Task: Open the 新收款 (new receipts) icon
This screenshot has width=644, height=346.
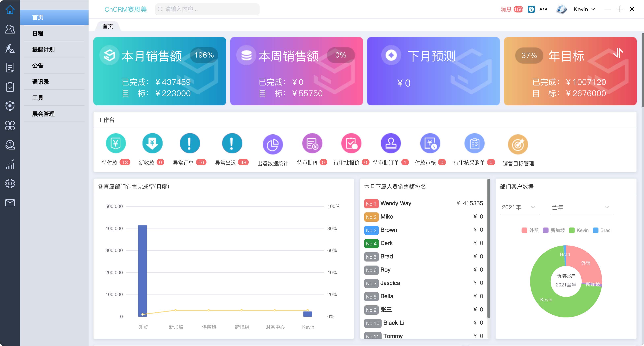Action: coord(152,143)
